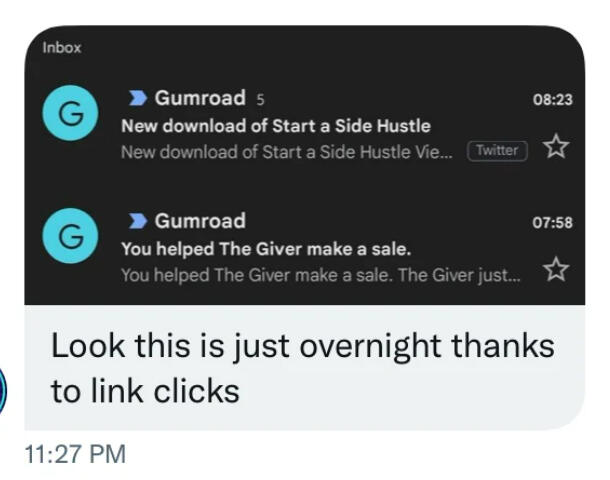Click the message text about link clicks
This screenshot has width=610, height=480.
coord(303,368)
